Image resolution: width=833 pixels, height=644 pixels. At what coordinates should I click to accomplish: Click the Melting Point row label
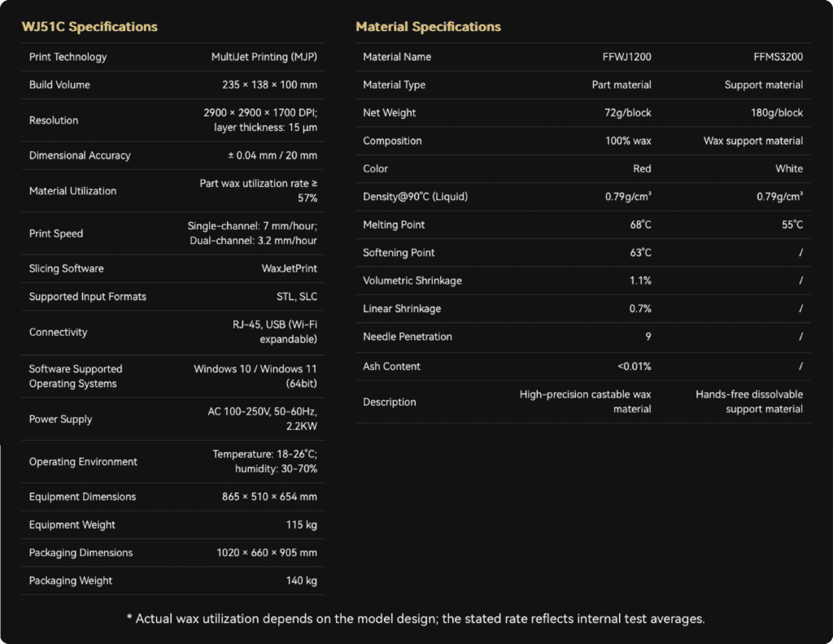click(394, 225)
